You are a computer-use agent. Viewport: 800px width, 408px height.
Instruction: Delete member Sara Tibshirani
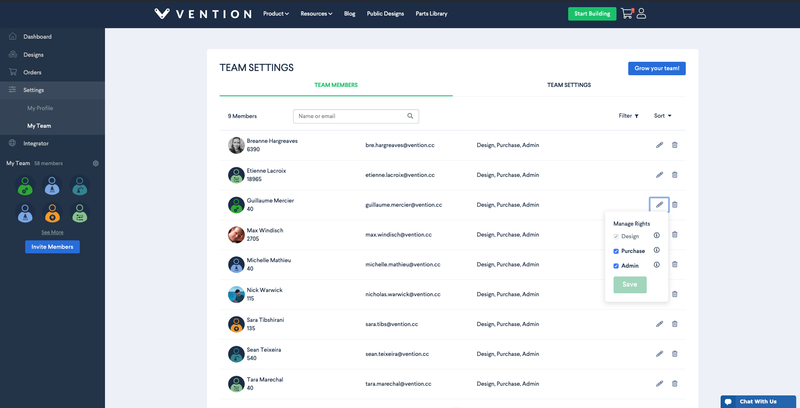[x=674, y=324]
